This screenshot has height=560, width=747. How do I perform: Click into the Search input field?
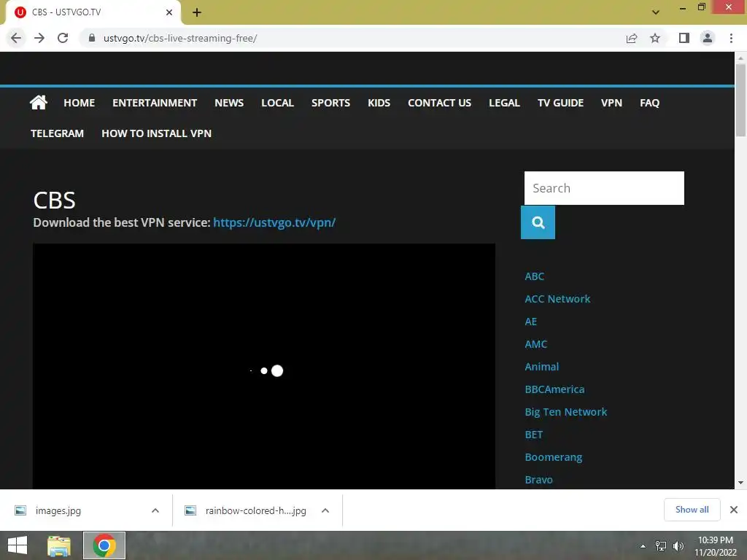click(604, 188)
